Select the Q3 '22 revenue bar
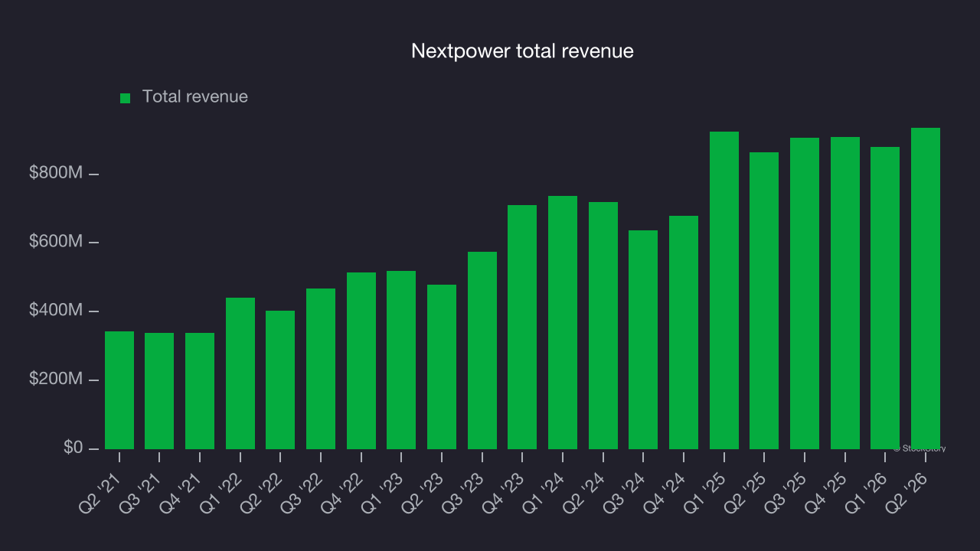 (321, 369)
